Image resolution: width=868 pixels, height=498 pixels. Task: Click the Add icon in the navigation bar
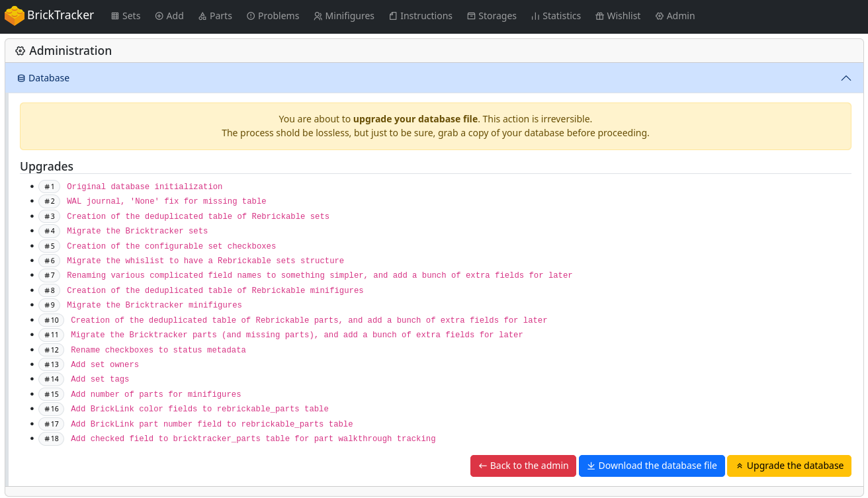pos(169,16)
